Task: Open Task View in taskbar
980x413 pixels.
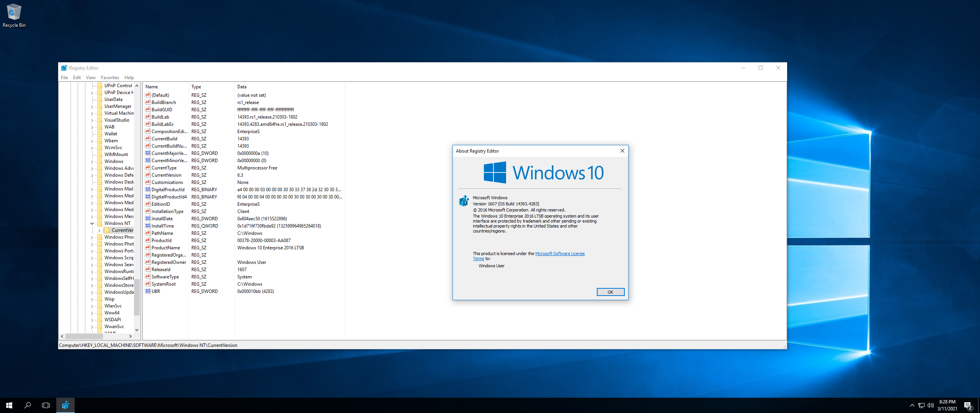Action: click(46, 405)
